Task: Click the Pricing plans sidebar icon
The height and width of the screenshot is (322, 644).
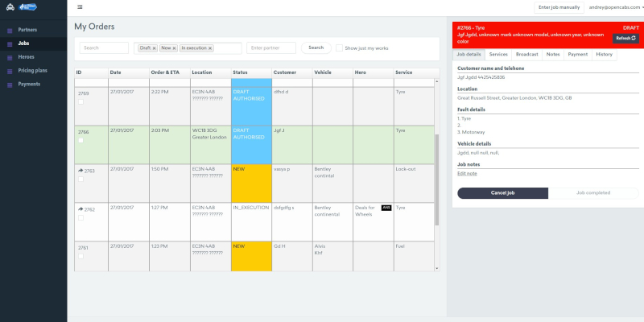Action: (x=9, y=71)
